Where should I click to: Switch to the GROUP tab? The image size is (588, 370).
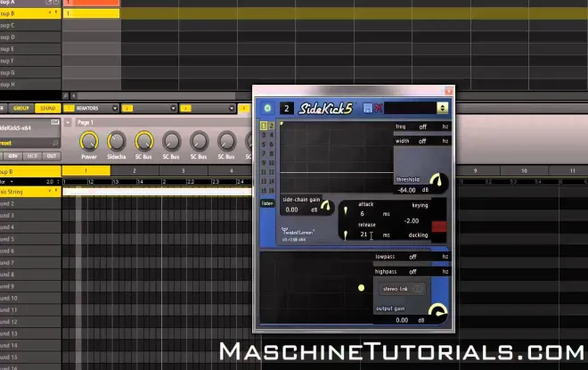coord(21,108)
